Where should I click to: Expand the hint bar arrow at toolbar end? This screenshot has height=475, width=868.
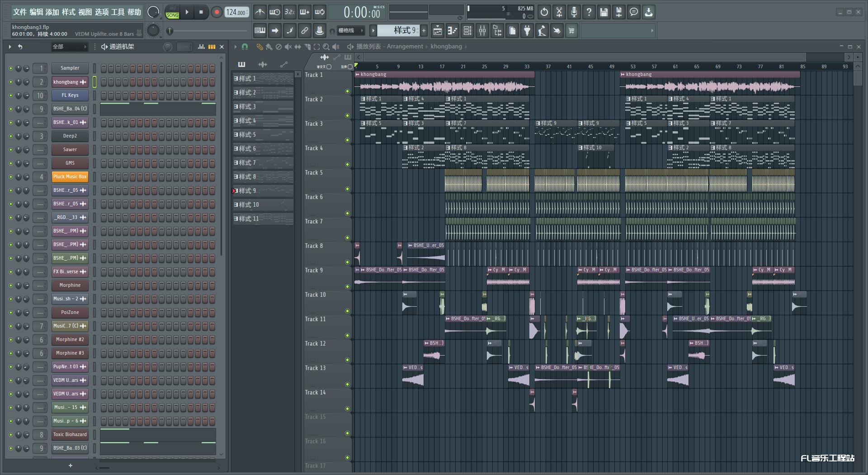(x=652, y=31)
